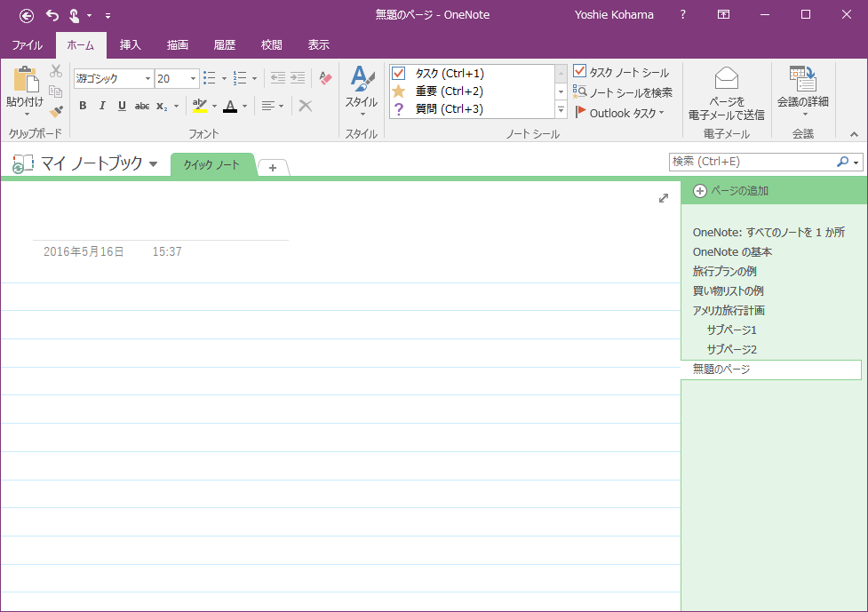Open page アメリカ旅行計画
Viewport: 868px width, 612px height.
pyautogui.click(x=729, y=310)
